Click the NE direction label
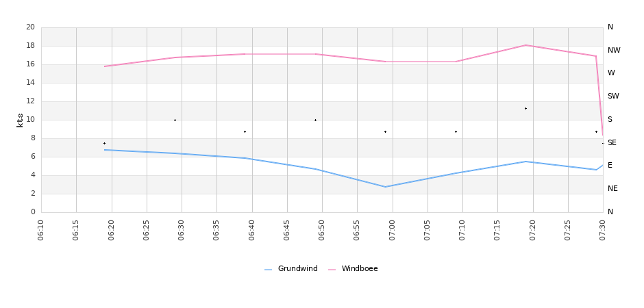The height and width of the screenshot is (308, 644). click(613, 189)
